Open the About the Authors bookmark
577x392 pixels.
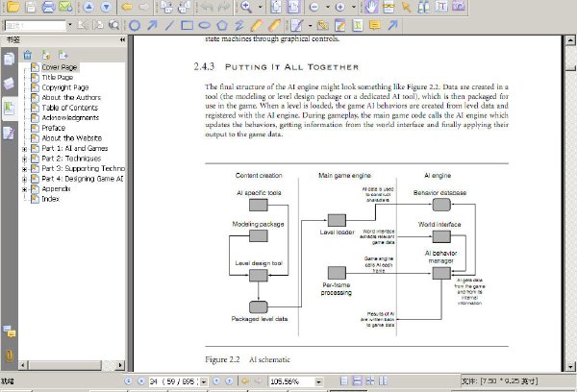(71, 97)
